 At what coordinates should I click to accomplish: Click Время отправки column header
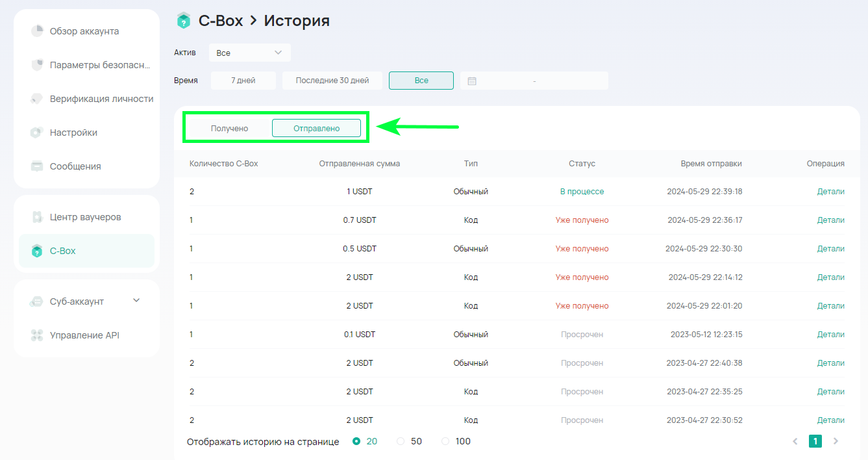click(711, 164)
